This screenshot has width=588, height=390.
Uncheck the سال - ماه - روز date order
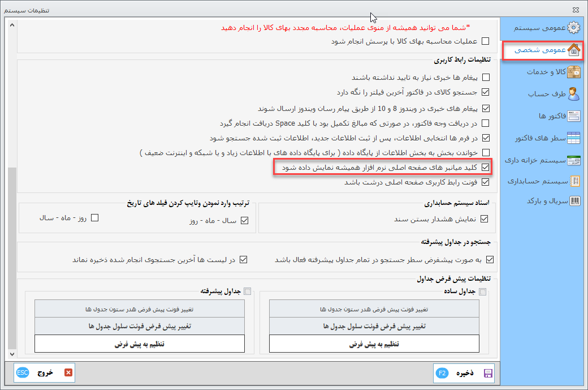pos(244,221)
